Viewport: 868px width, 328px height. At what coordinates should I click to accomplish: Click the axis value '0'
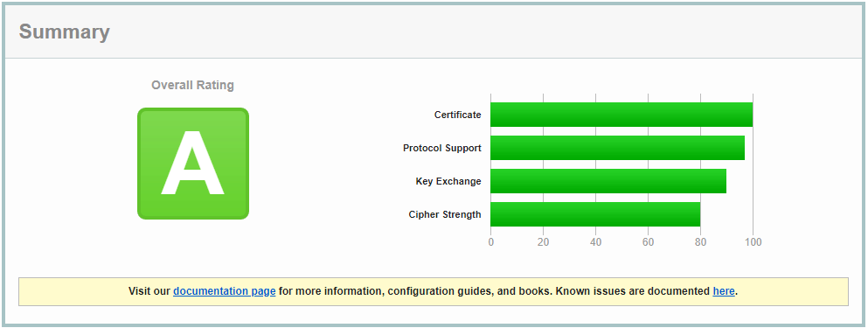click(x=491, y=242)
